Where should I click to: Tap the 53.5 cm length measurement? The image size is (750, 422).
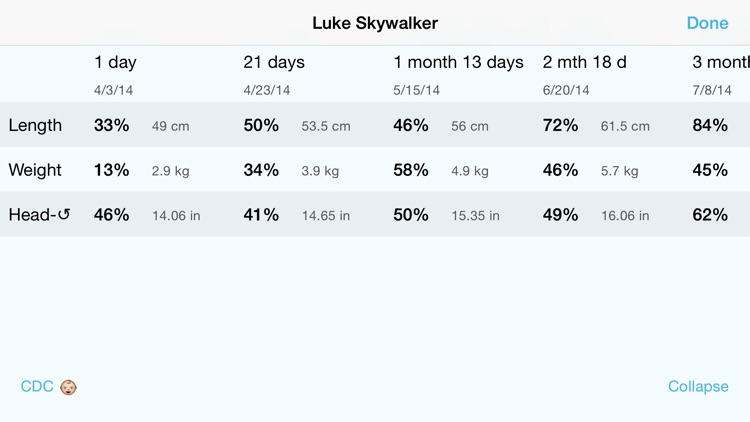coord(326,126)
